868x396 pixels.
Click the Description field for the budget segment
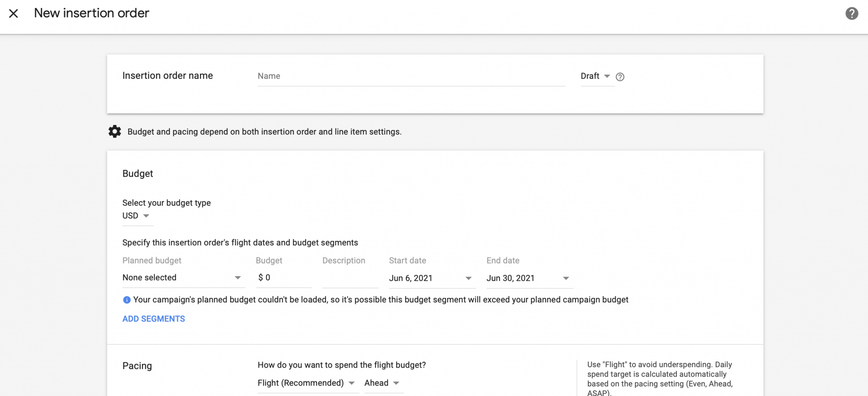click(350, 278)
